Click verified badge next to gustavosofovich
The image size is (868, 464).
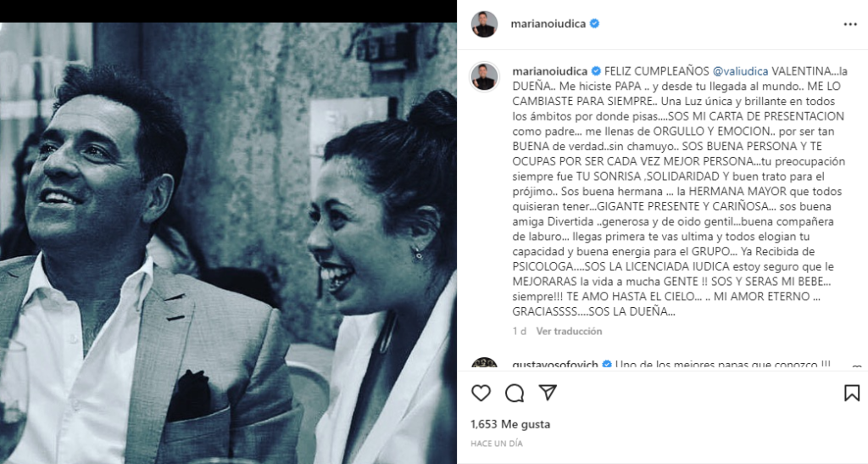click(607, 365)
